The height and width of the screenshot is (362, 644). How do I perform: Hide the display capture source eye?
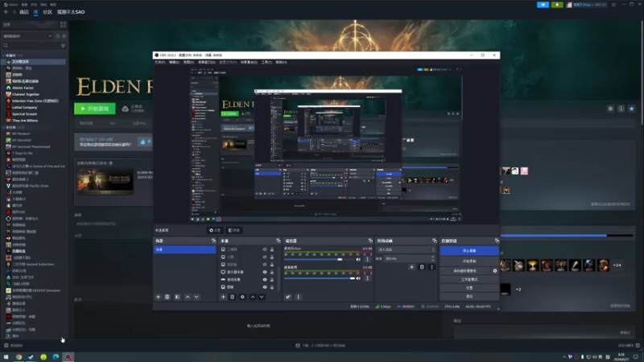point(265,272)
